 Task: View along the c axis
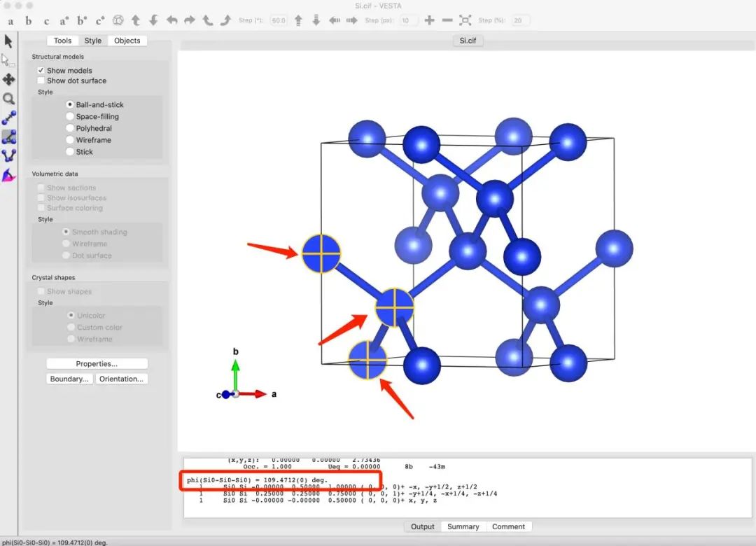point(46,21)
